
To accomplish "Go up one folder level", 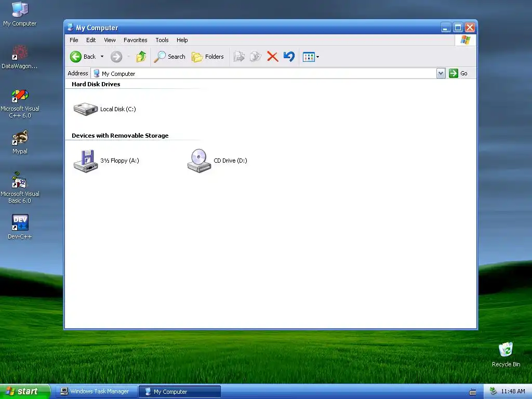I will 141,57.
